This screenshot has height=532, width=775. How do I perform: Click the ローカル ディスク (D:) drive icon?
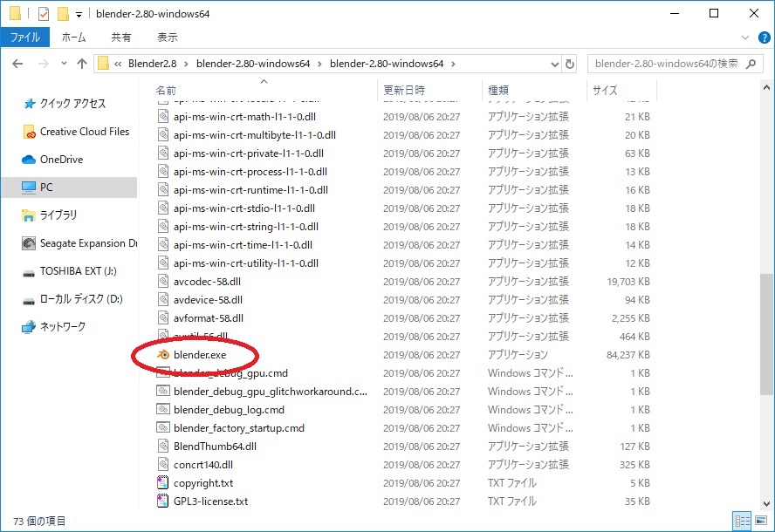click(x=29, y=300)
